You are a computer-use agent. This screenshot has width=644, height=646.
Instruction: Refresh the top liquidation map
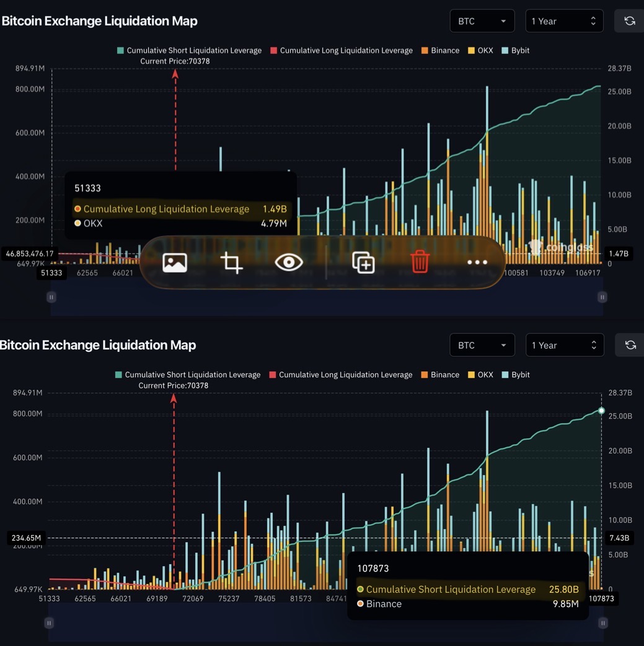[629, 21]
